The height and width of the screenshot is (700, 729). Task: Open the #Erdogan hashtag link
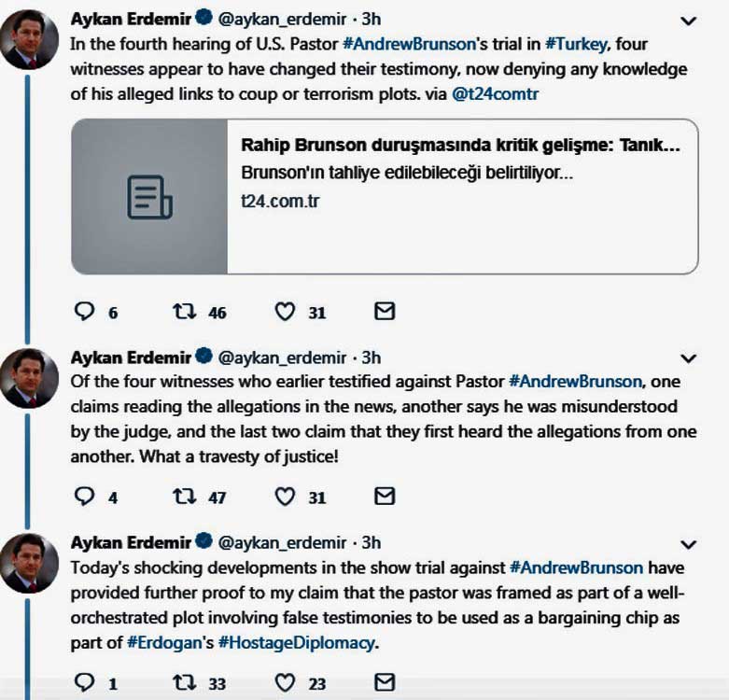click(x=161, y=642)
